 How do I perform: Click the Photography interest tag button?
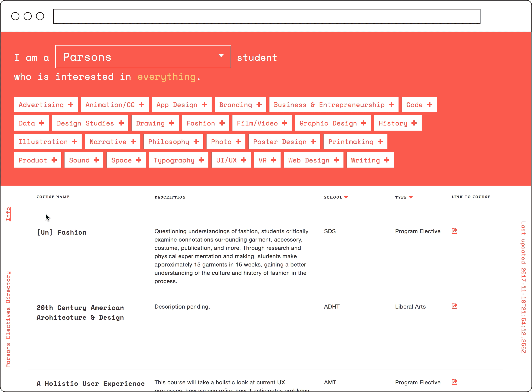[226, 141]
